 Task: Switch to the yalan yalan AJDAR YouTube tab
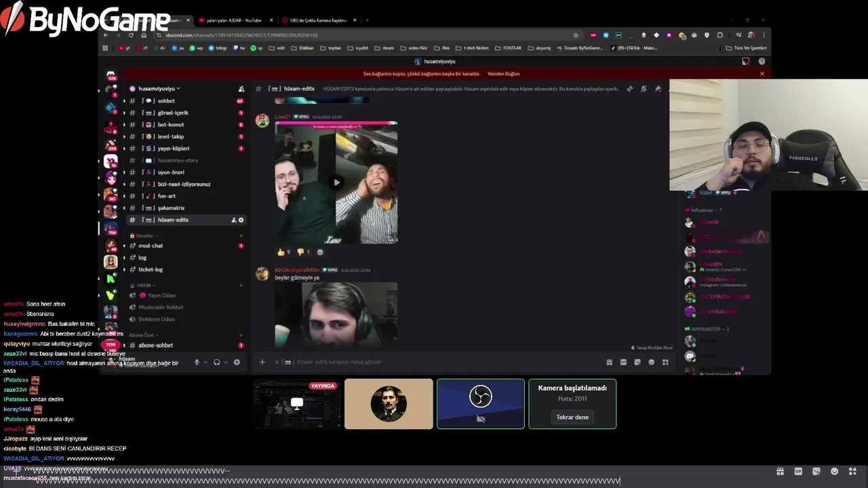point(234,20)
